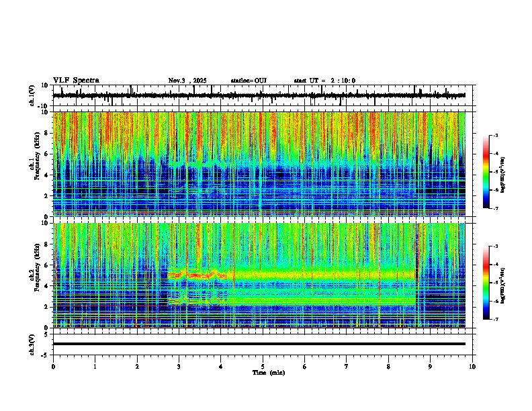
Task: Click time axis tick label '0'
Action: click(x=53, y=367)
